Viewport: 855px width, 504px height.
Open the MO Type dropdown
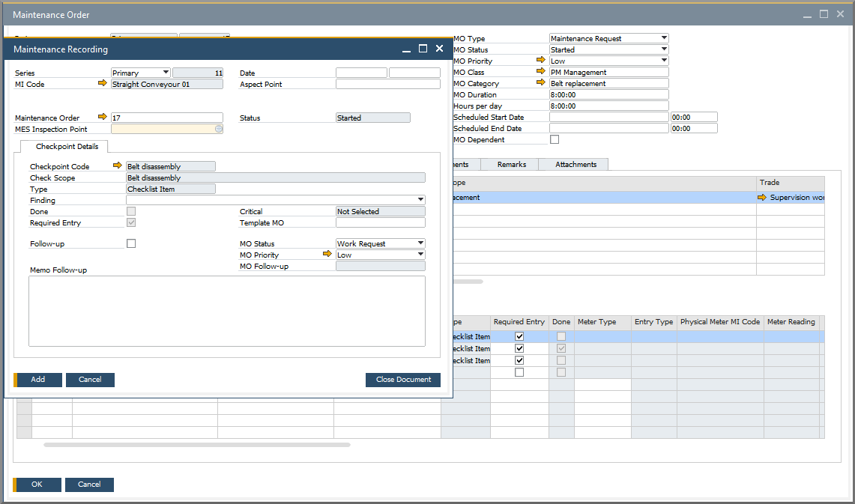pyautogui.click(x=663, y=38)
